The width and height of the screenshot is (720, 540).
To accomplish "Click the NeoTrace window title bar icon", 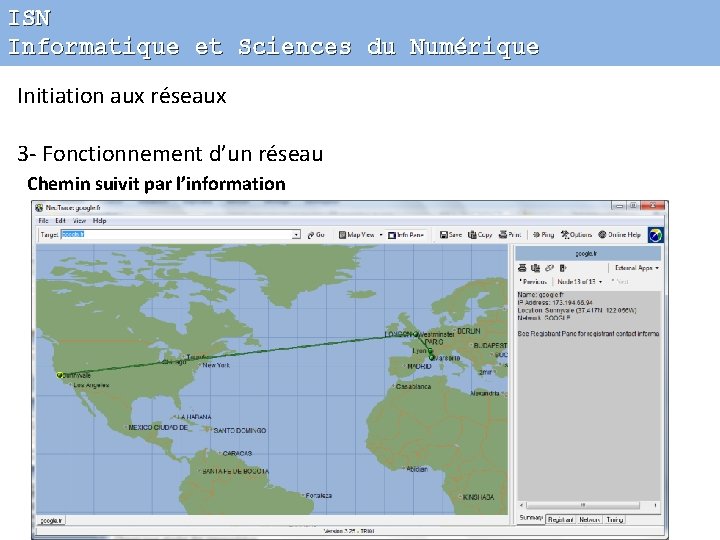I will pos(39,208).
